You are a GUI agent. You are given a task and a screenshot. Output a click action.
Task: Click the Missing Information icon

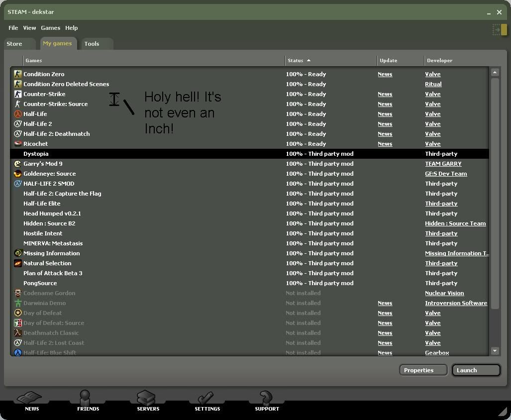[x=17, y=253]
